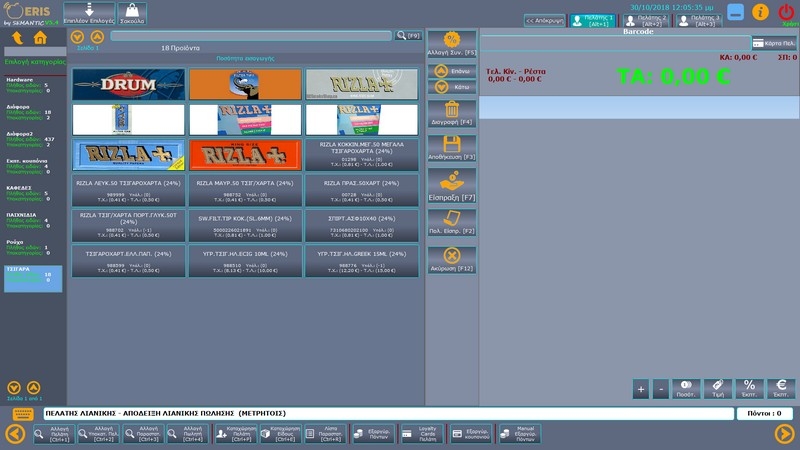Add RIZLA ΚΟΚΚΙΝ.ΜΕΓ.50 ΜΕΓΑΛΑ ΤΣΙΓΑΡΟΧΑΡΤΑ product
The image size is (800, 450).
tap(362, 155)
